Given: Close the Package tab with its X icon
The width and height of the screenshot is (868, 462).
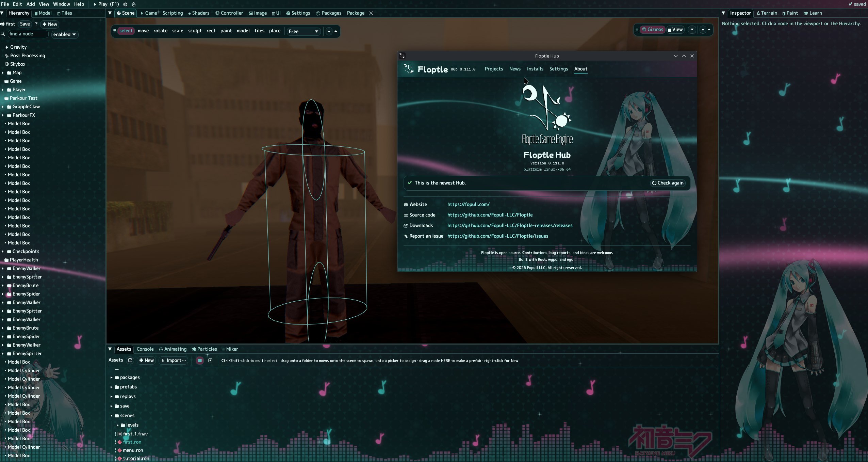Looking at the screenshot, I should [371, 13].
